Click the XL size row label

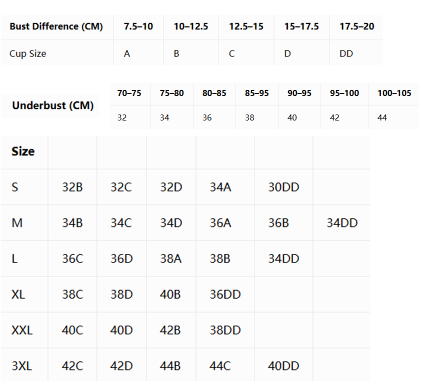pos(18,295)
